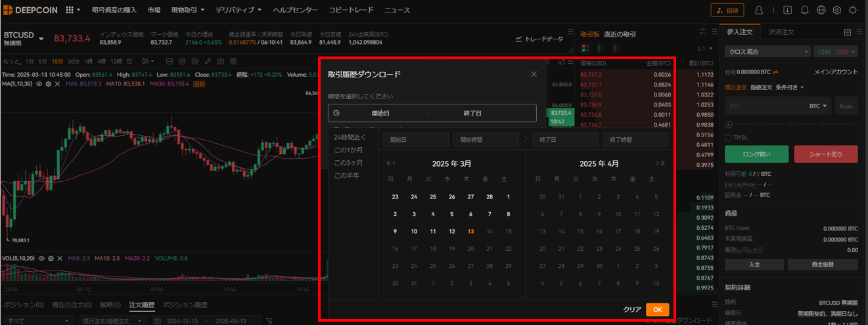Expand the BTCUSD pair selector arrow
Image resolution: width=868 pixels, height=325 pixels.
(41, 39)
